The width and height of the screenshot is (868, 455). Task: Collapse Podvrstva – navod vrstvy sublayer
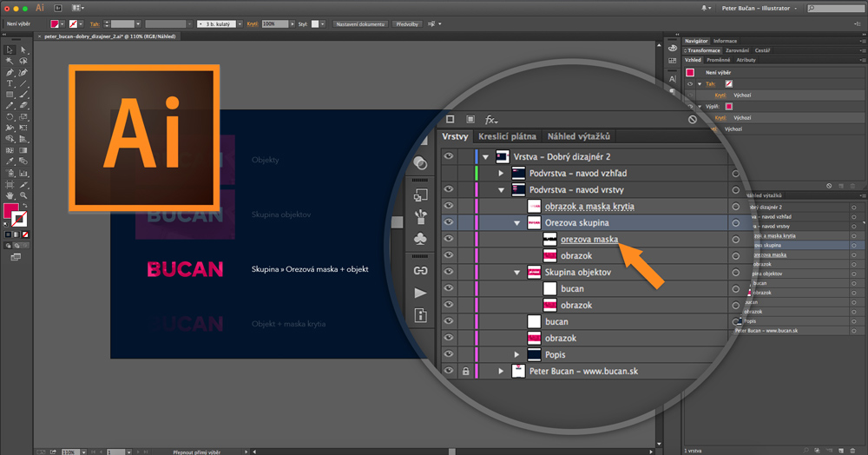pyautogui.click(x=501, y=190)
